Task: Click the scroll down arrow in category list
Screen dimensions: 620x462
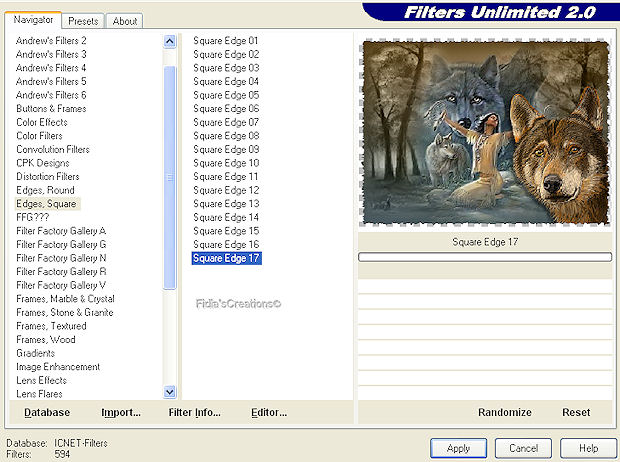Action: coord(170,392)
